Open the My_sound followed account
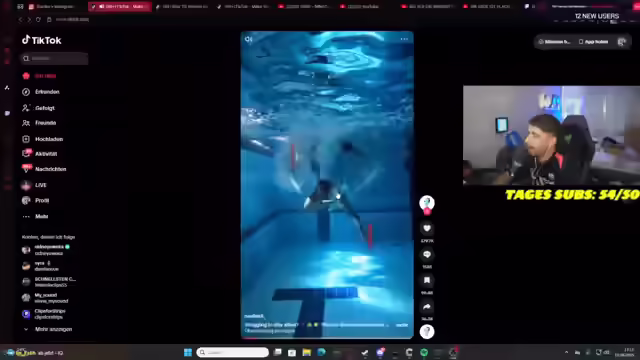 coord(45,298)
